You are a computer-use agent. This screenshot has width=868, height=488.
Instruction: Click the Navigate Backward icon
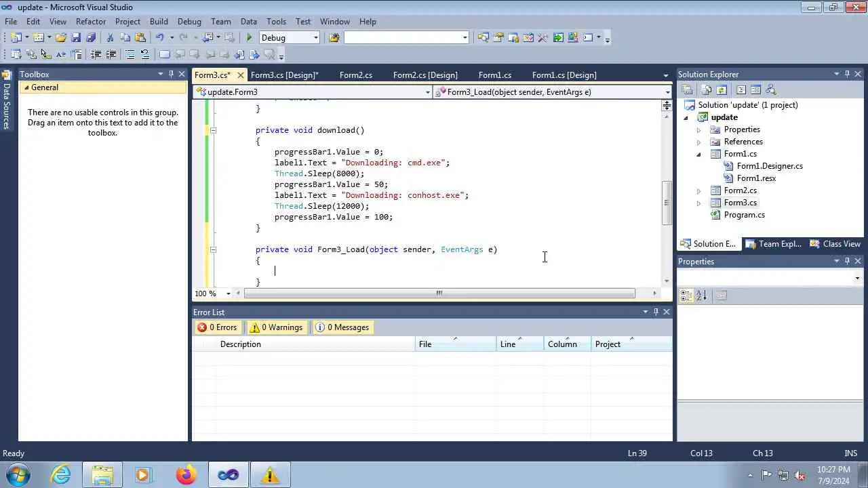[208, 38]
